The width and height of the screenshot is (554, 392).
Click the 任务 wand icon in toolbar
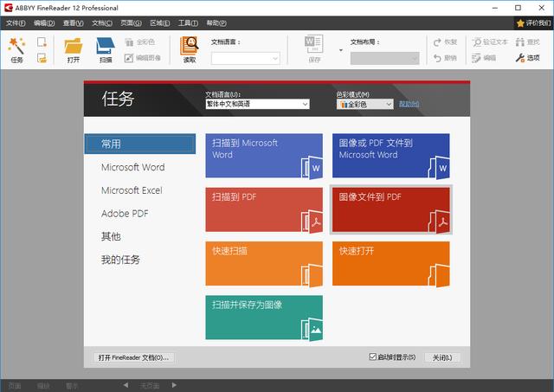16,48
